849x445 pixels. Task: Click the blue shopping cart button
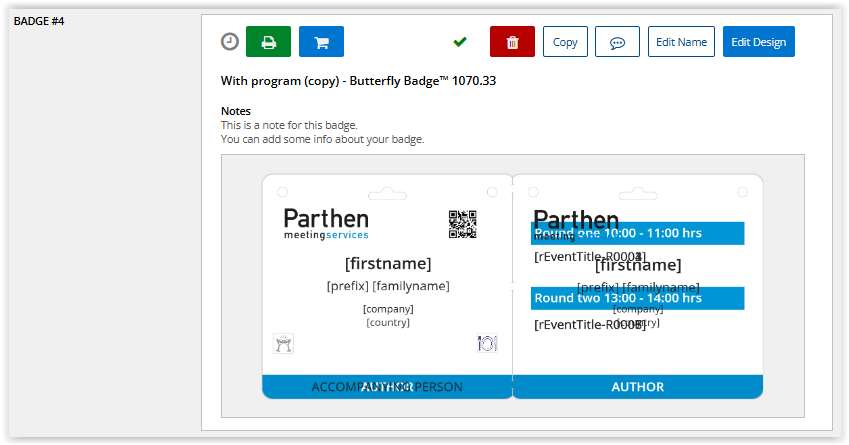[321, 42]
